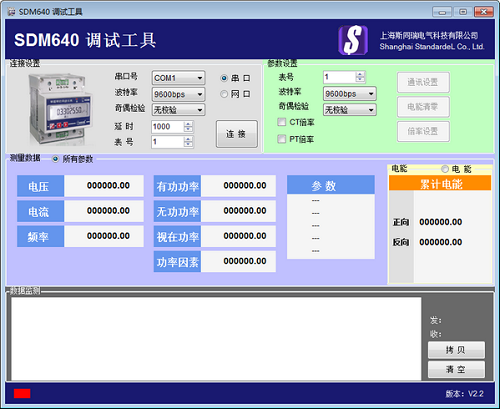Click the 拷贝 copy button
Screen dimensions: 500x409
(456, 350)
